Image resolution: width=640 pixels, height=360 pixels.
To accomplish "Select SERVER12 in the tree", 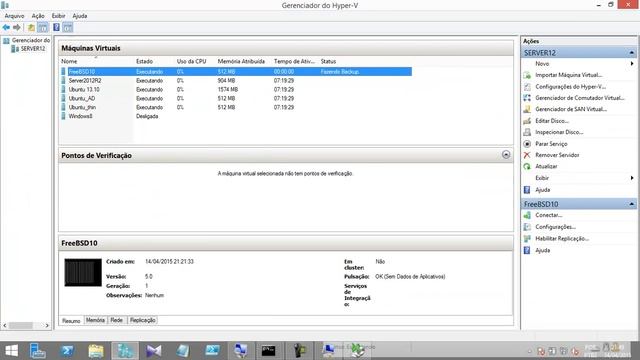I will coord(28,49).
